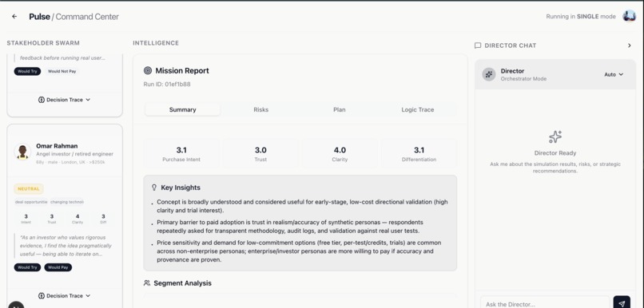The height and width of the screenshot is (308, 644).
Task: Click the Clarity 4.0 metric card
Action: point(340,154)
